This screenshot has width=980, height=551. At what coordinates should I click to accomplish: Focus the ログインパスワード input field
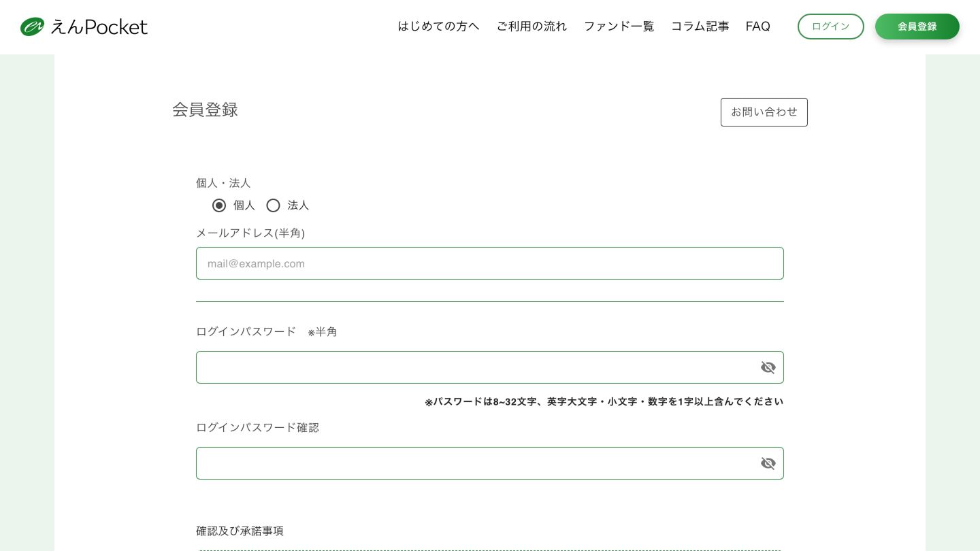coord(490,367)
